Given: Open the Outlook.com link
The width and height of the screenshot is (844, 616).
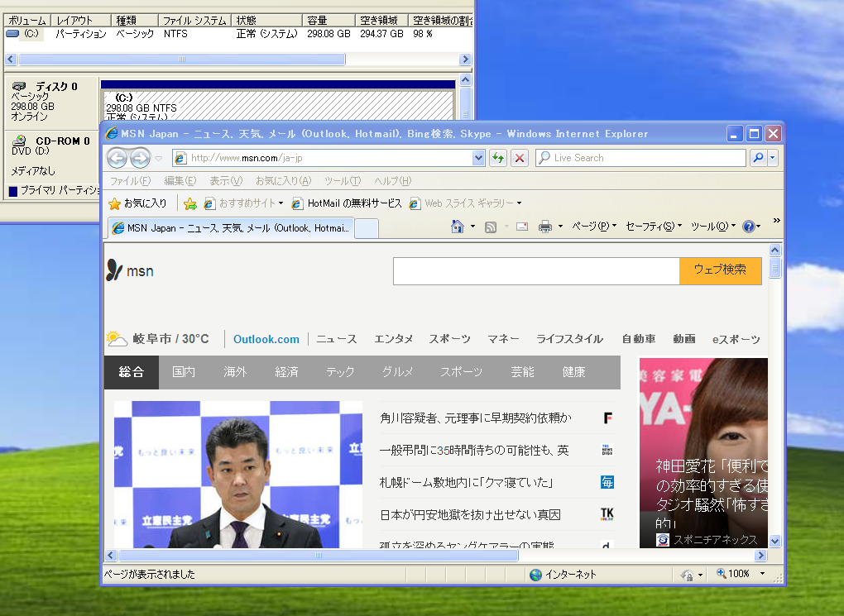Looking at the screenshot, I should tap(266, 340).
